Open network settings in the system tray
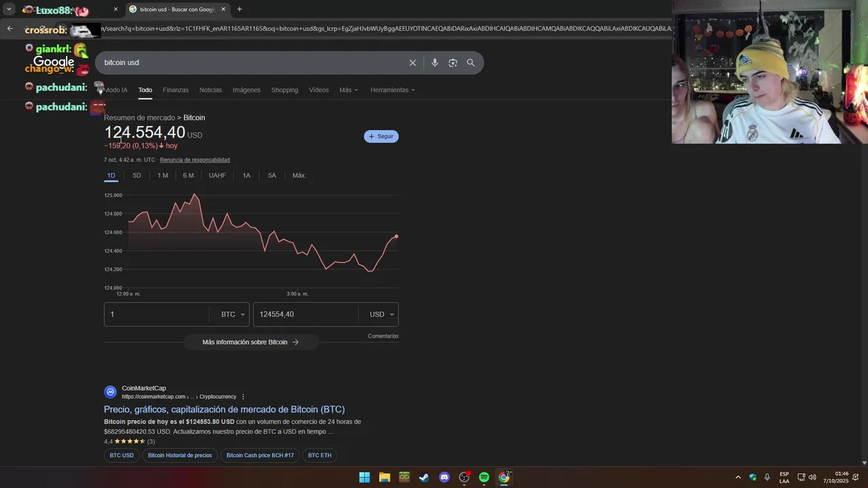 [801, 477]
